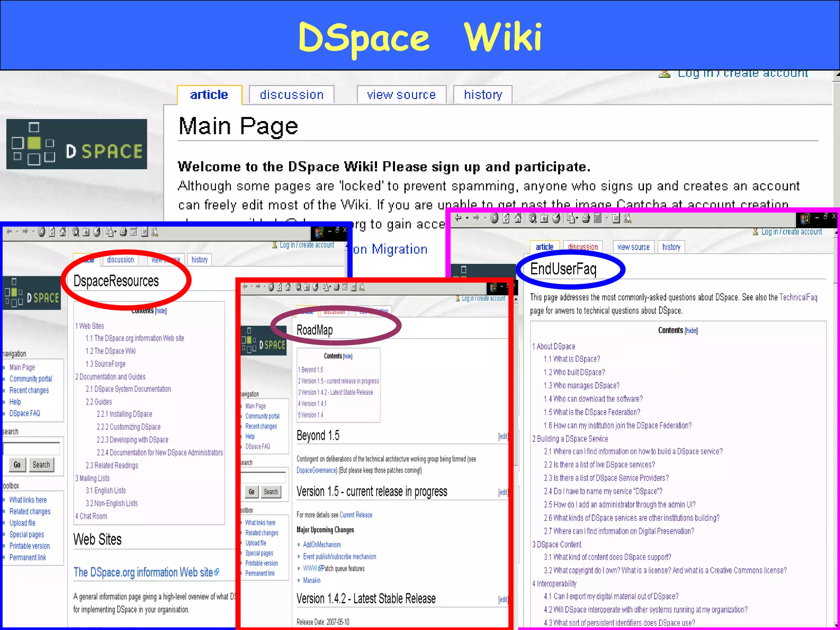Screen dimensions: 840x630
Task: Click Home icon in DspaceResources window toolbar
Action: (x=62, y=232)
